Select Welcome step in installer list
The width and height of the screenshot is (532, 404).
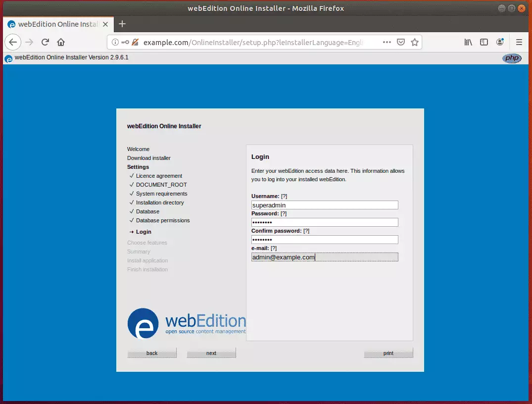pos(138,149)
